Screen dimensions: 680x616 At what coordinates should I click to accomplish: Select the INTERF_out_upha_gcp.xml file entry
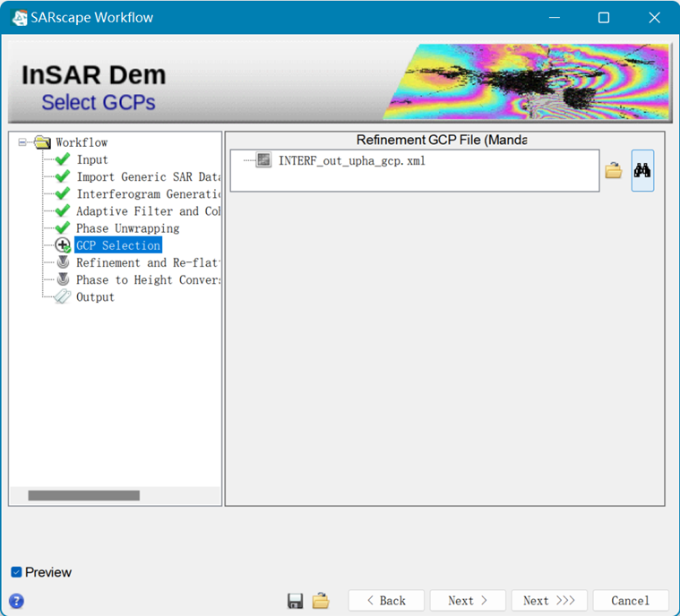(x=352, y=161)
